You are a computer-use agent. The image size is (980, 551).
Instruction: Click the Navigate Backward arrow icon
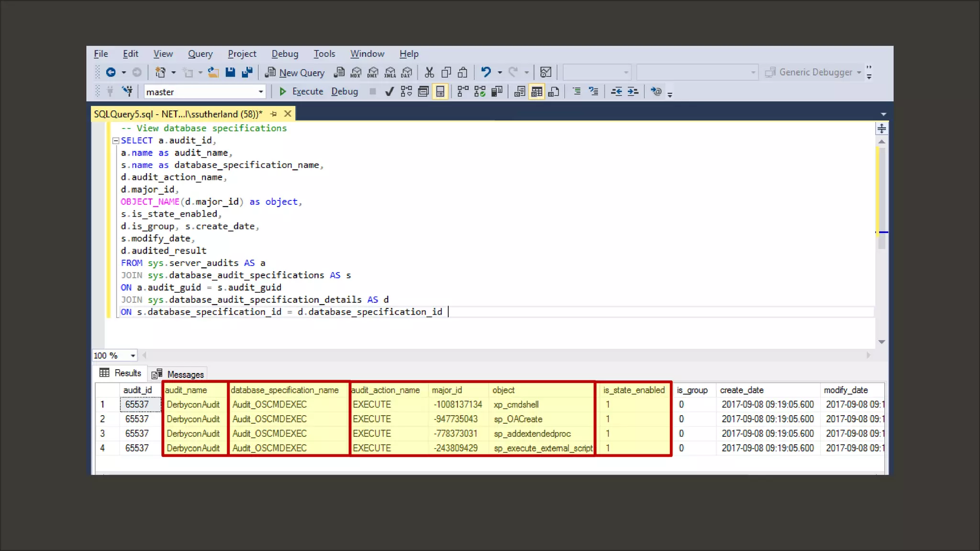click(x=111, y=72)
